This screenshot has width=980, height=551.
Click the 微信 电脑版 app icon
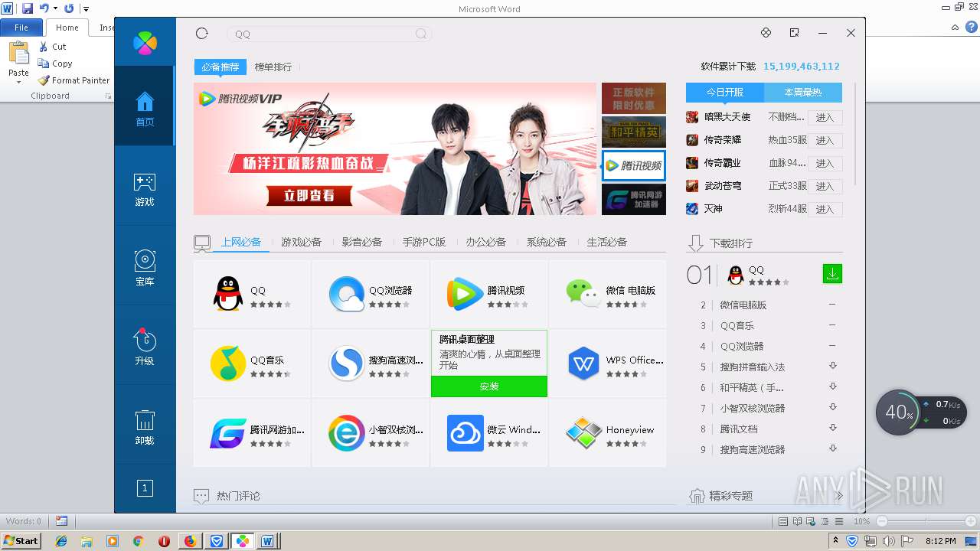click(x=583, y=295)
